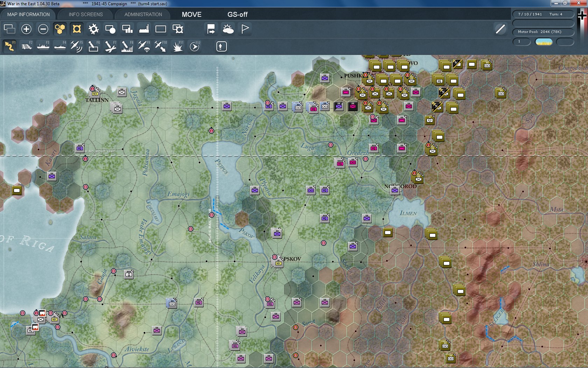Select F11 explosion mode icon
The width and height of the screenshot is (588, 368).
coord(178,46)
